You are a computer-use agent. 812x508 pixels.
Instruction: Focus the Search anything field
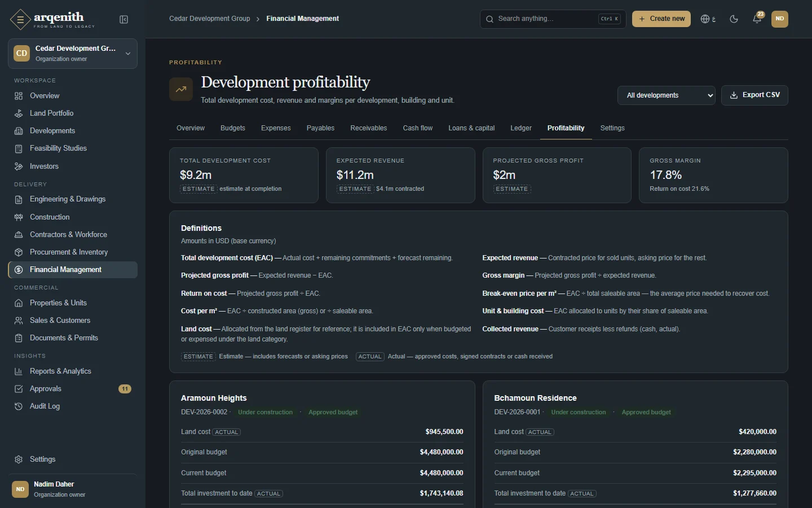coord(553,19)
